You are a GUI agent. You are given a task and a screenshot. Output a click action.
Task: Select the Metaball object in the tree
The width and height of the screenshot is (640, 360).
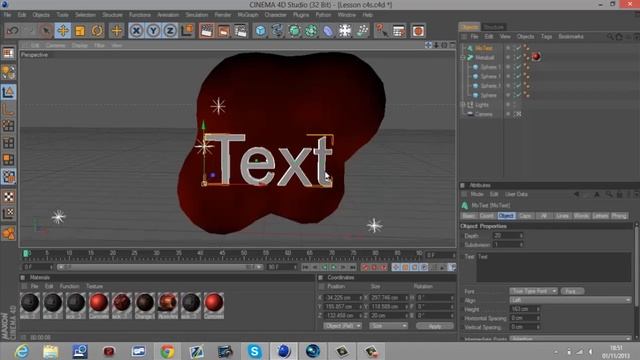tap(484, 58)
